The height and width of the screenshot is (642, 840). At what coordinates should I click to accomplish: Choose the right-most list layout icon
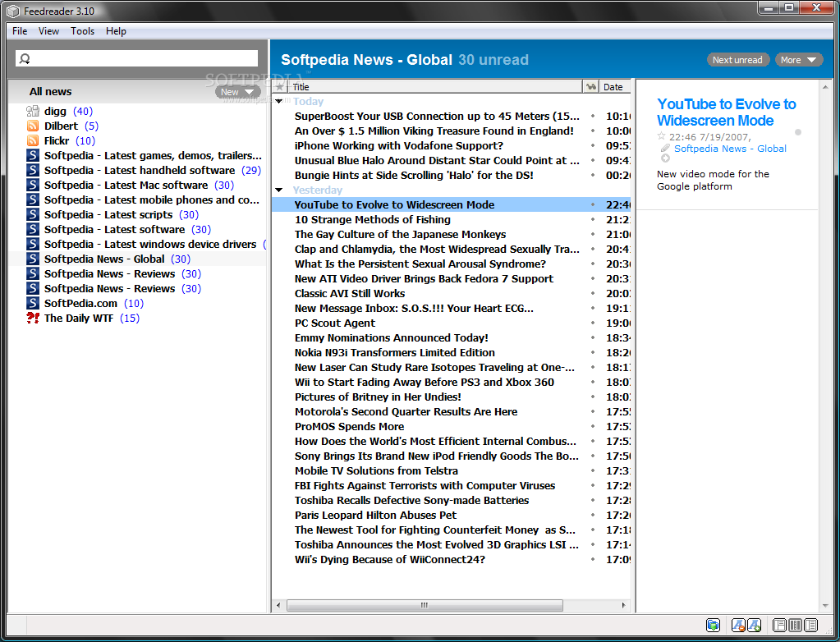pos(810,626)
